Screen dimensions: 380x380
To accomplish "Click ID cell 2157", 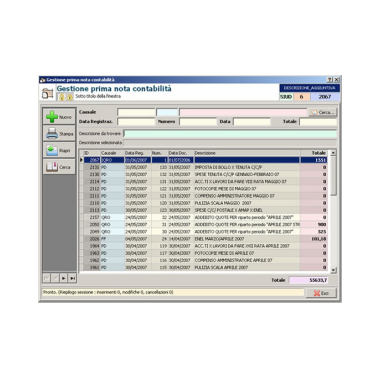I will click(x=92, y=217).
